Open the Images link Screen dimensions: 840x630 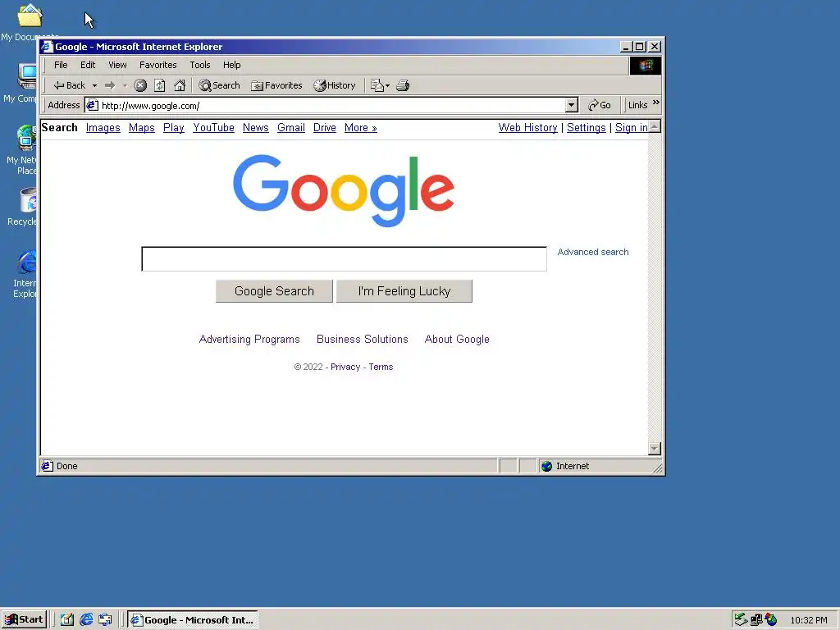[103, 127]
